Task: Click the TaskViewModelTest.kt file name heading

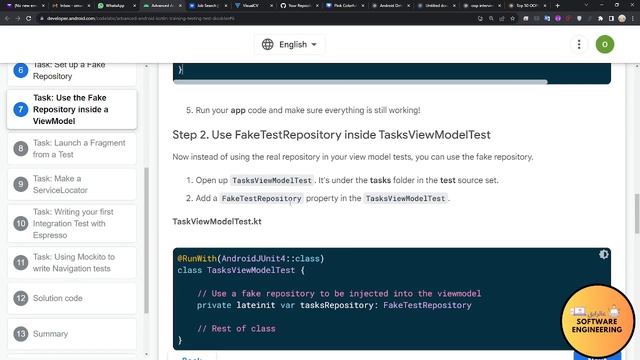Action: [217, 222]
